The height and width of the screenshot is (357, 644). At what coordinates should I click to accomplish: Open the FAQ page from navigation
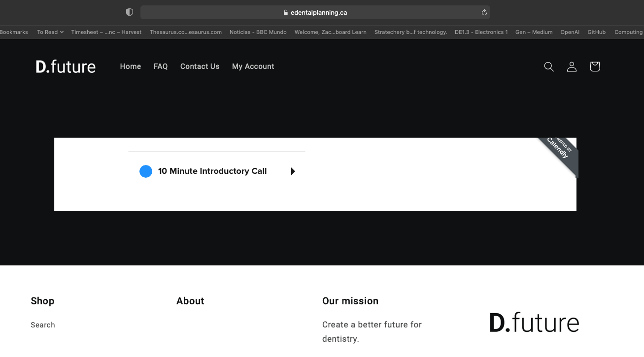pos(161,66)
